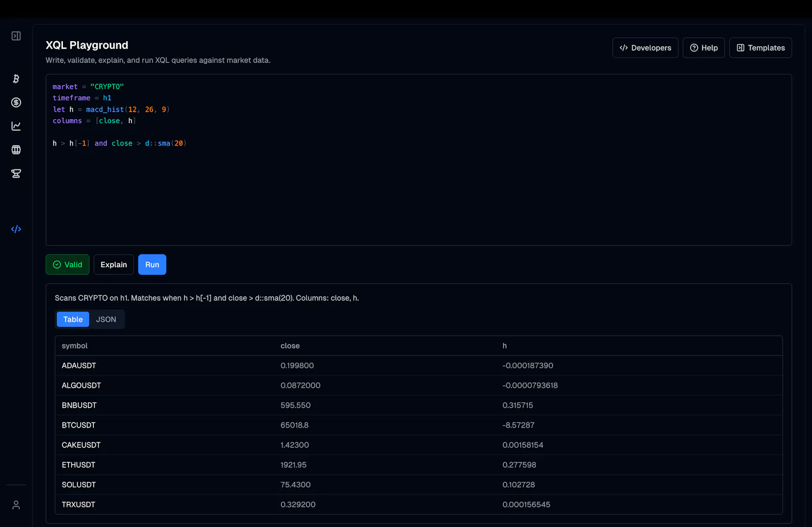Click the market = "CRYPTO" code line
Screen dimensions: 812x527
click(x=88, y=87)
